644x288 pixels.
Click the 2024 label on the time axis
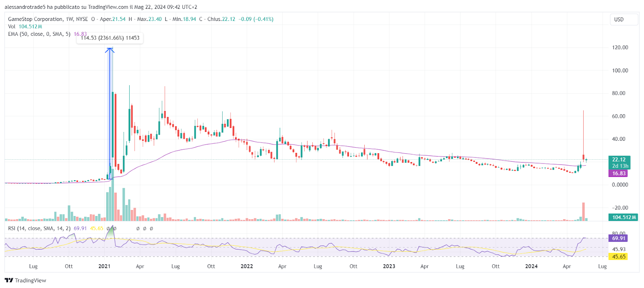531,266
